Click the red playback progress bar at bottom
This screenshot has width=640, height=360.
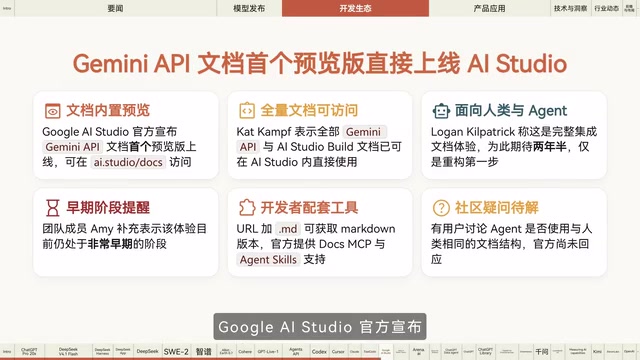click(x=190, y=359)
